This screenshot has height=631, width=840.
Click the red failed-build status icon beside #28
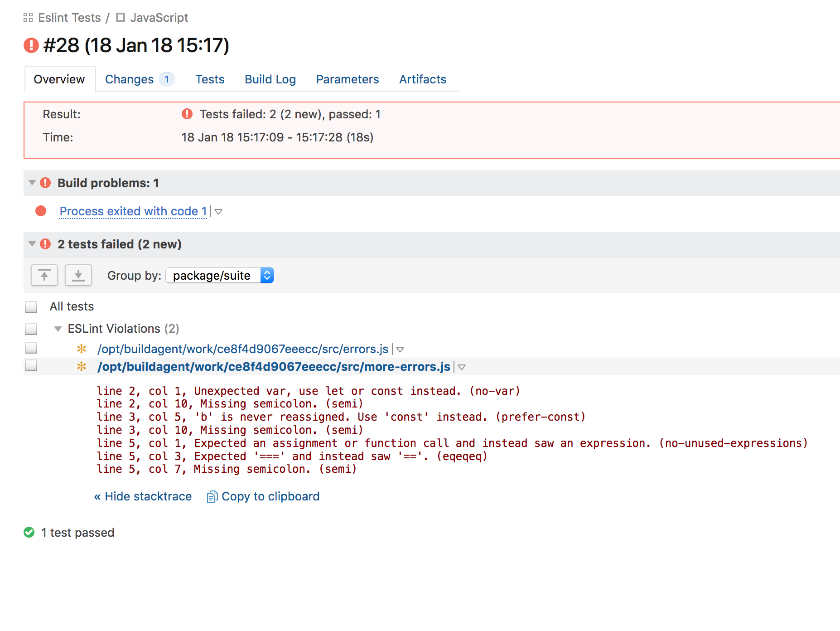click(x=31, y=45)
